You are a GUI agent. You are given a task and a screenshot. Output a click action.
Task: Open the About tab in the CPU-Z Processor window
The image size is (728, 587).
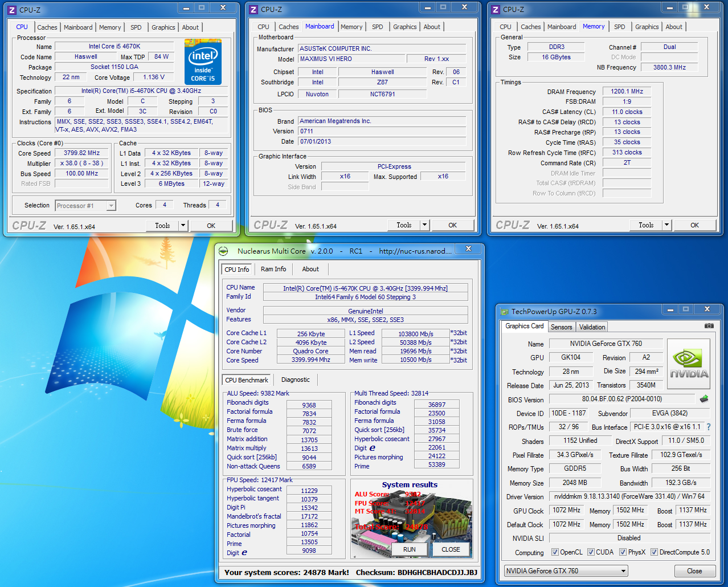tap(190, 27)
